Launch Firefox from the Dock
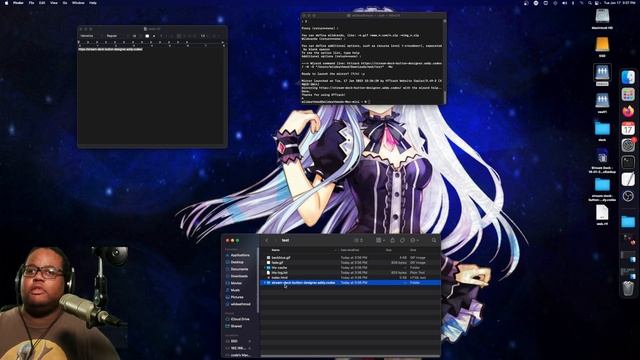The width and height of the screenshot is (640, 360). [x=628, y=111]
